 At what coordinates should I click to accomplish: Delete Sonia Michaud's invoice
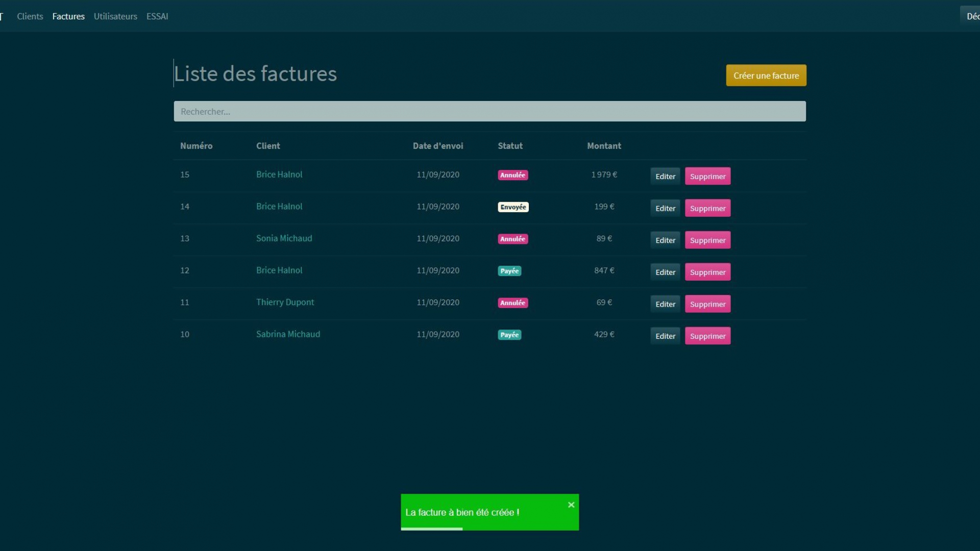point(707,240)
